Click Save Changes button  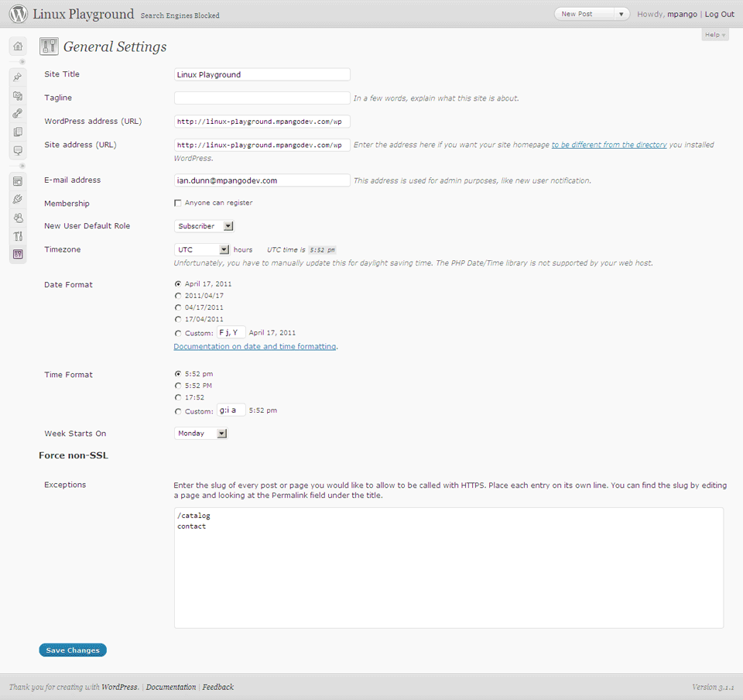pos(73,650)
